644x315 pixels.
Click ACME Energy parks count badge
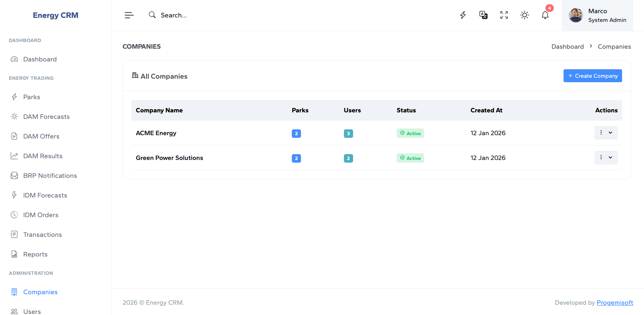[296, 133]
